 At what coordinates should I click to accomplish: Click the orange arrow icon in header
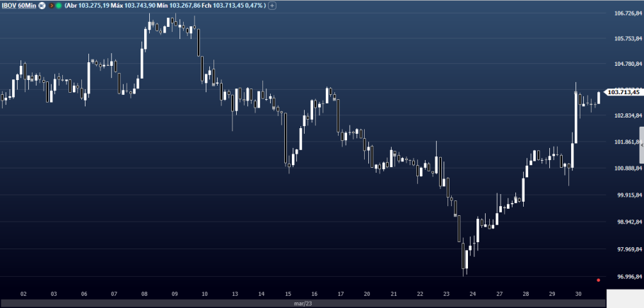click(51, 5)
